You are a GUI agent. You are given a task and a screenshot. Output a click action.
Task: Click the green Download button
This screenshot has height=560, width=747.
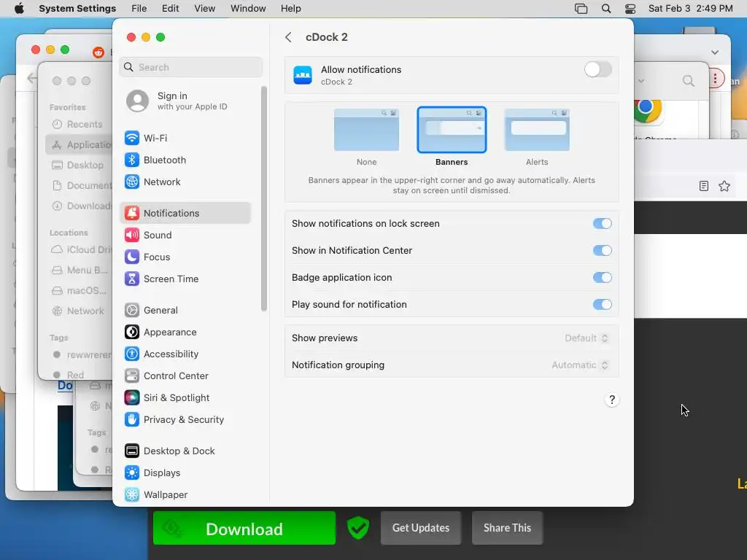(244, 528)
